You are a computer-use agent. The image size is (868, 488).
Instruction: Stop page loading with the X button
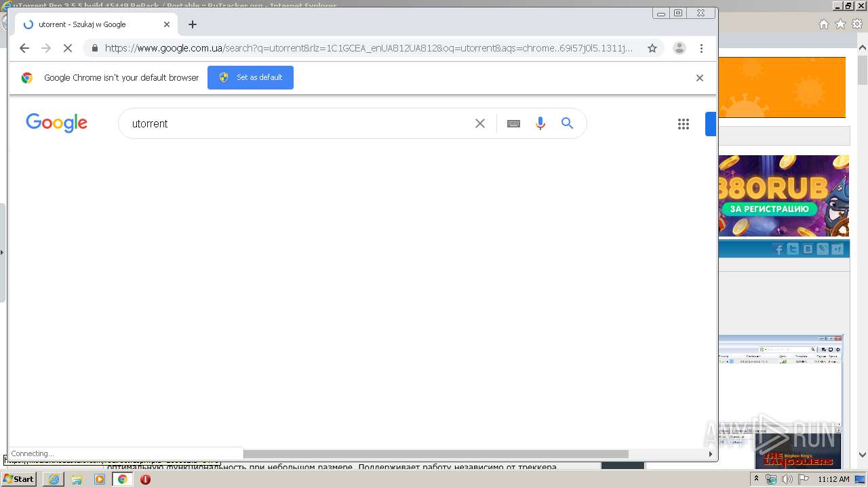[x=68, y=48]
